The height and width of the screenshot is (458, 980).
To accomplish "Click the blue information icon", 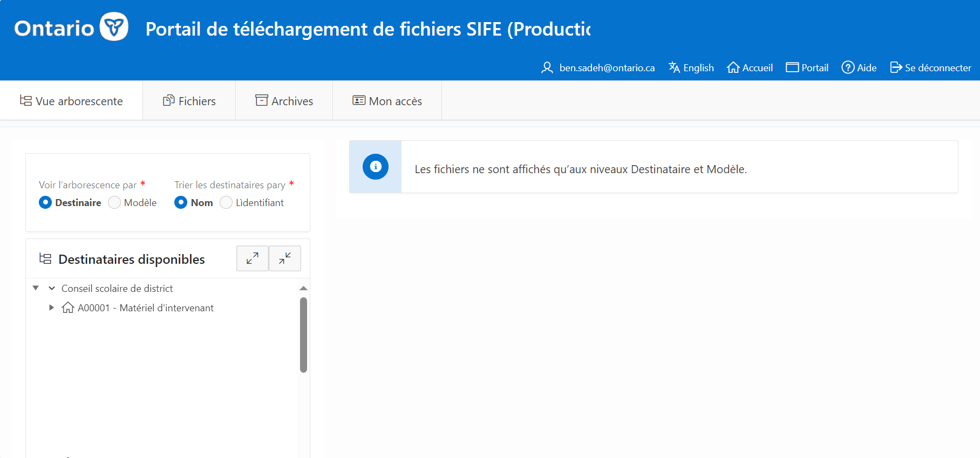I will pos(376,167).
